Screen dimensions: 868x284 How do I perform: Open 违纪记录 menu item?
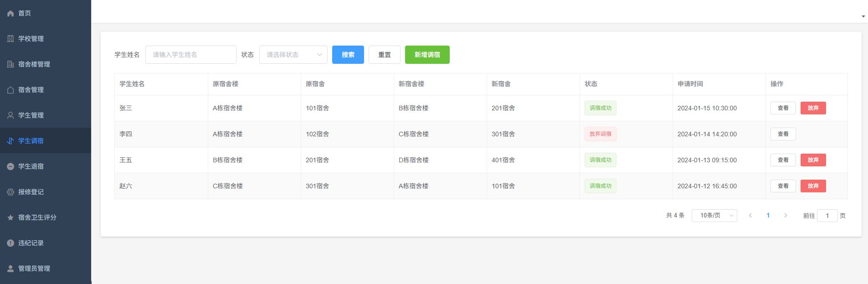[31, 243]
